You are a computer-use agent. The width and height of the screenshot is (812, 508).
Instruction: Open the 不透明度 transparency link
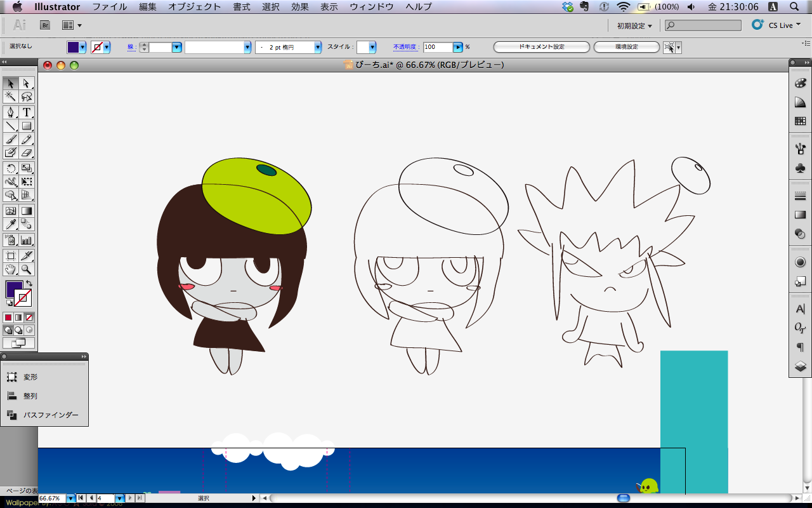[407, 47]
